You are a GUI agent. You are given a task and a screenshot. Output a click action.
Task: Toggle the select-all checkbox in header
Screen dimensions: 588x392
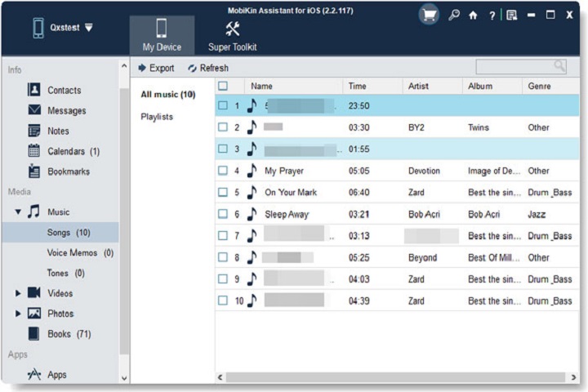point(223,86)
